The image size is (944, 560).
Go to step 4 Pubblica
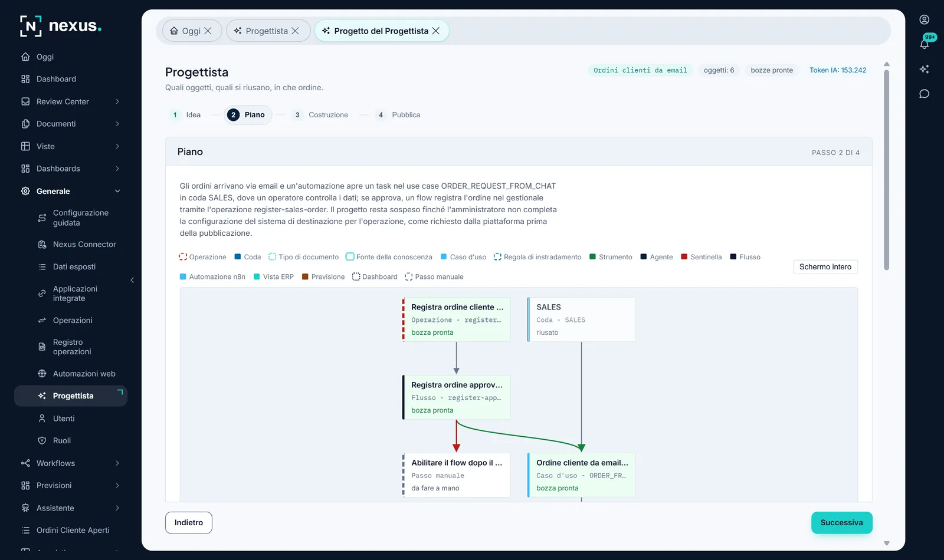click(398, 115)
